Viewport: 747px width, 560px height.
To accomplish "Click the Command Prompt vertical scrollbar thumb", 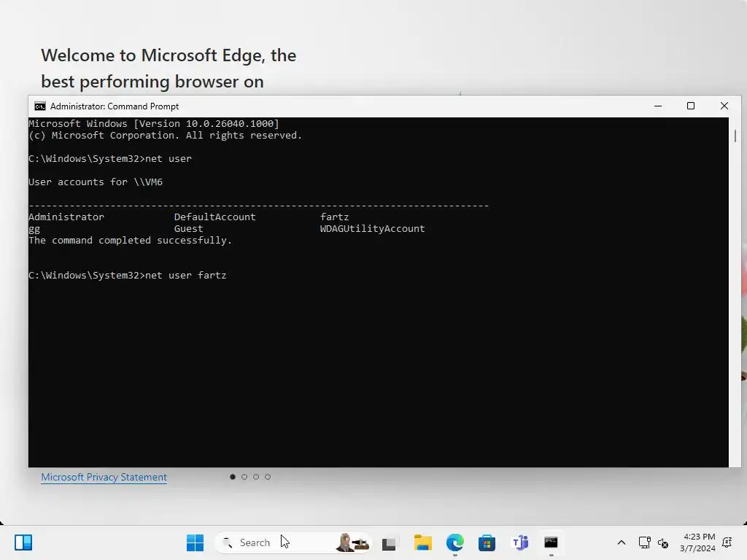I will coord(735,136).
